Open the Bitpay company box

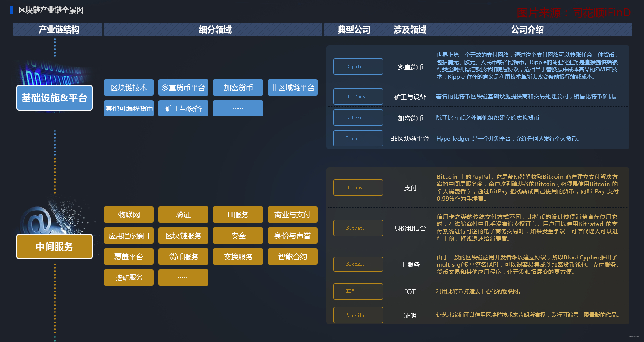pos(358,187)
